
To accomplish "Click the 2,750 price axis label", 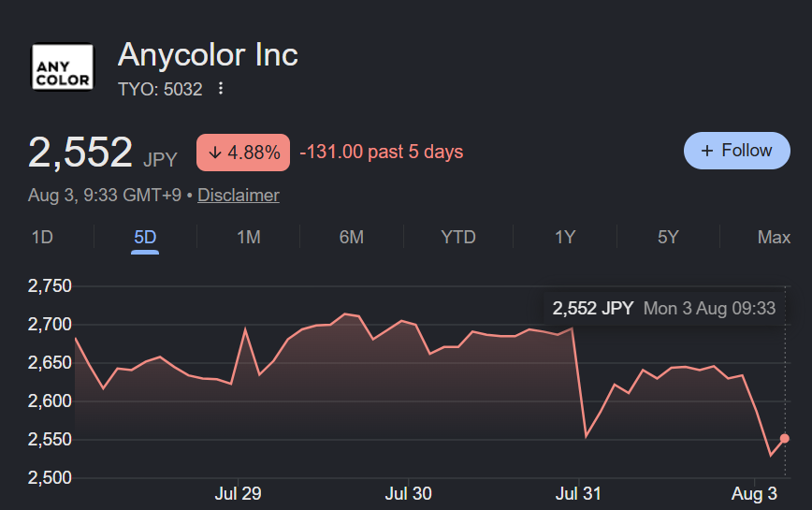I will click(50, 285).
